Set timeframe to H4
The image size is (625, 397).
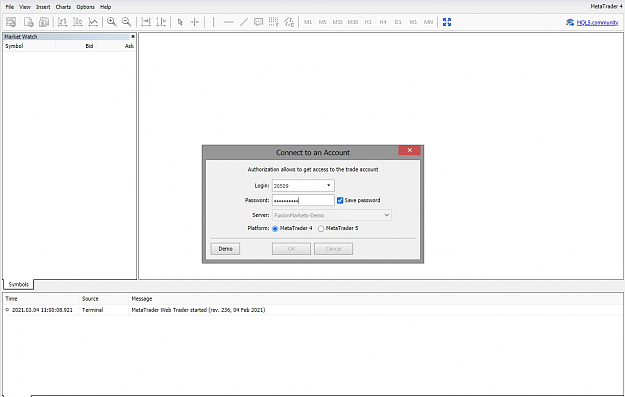[383, 22]
